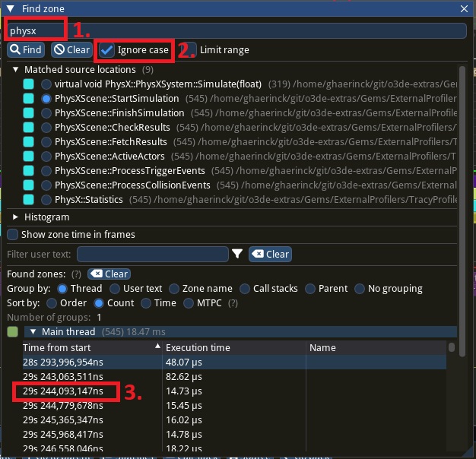Collapse the Main thread group
The height and width of the screenshot is (459, 476).
[x=33, y=332]
